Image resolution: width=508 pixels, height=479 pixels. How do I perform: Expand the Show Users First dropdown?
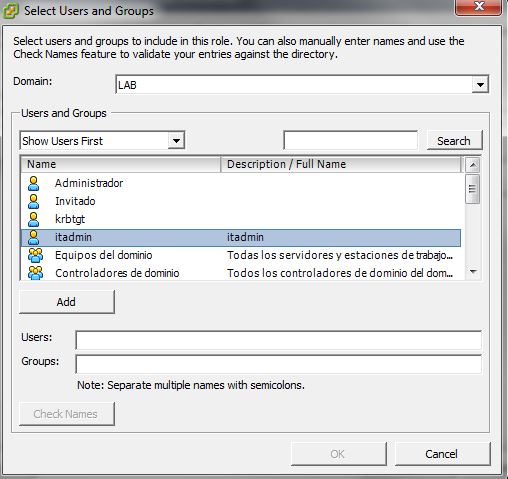[x=176, y=141]
